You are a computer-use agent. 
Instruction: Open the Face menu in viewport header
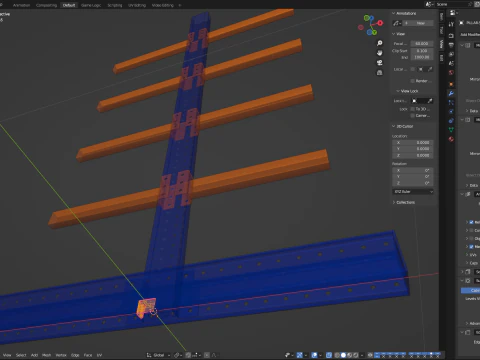(88, 355)
